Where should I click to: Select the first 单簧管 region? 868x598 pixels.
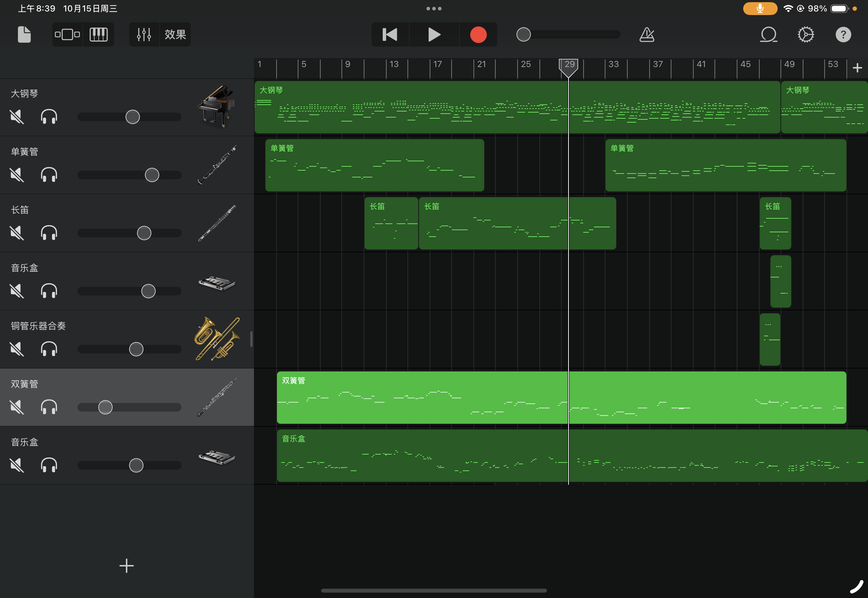click(x=375, y=165)
